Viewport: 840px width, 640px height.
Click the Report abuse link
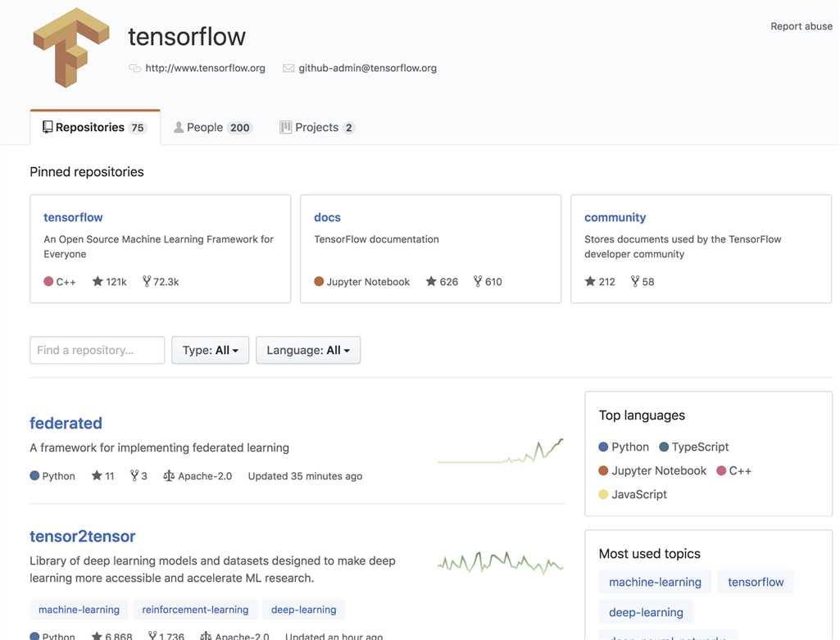801,26
